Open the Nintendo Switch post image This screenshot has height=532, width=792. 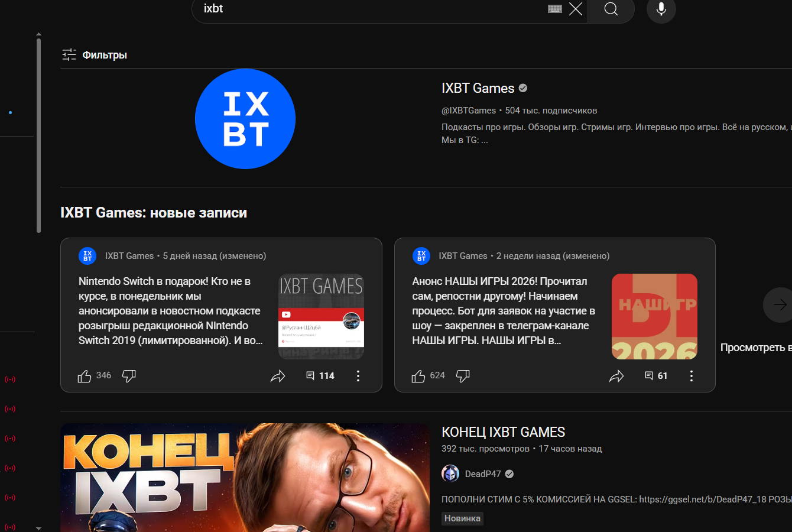(x=321, y=316)
